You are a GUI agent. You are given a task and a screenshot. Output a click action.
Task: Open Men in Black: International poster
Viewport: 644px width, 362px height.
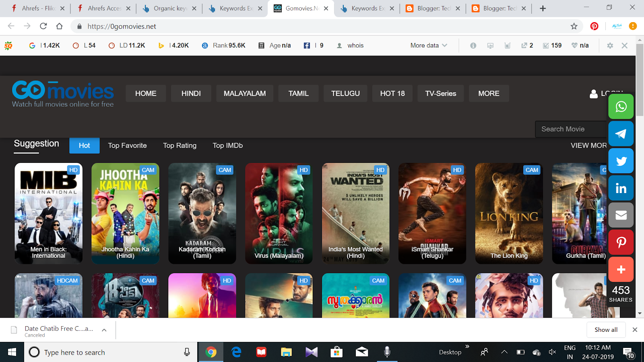pos(49,214)
